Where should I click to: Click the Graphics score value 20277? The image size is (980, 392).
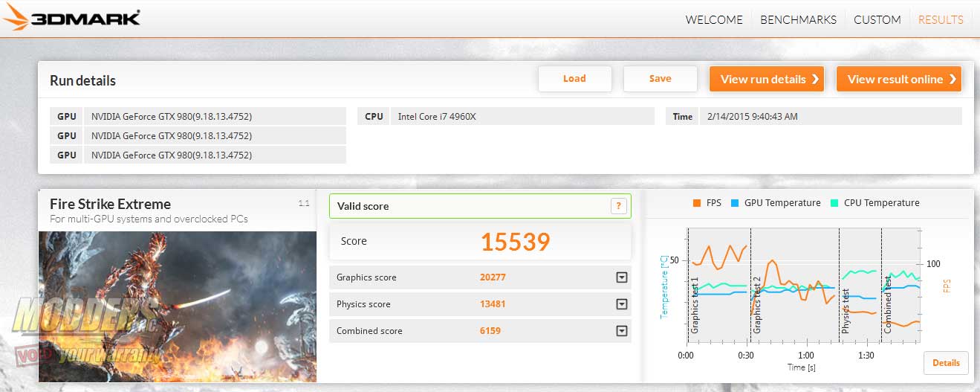493,277
